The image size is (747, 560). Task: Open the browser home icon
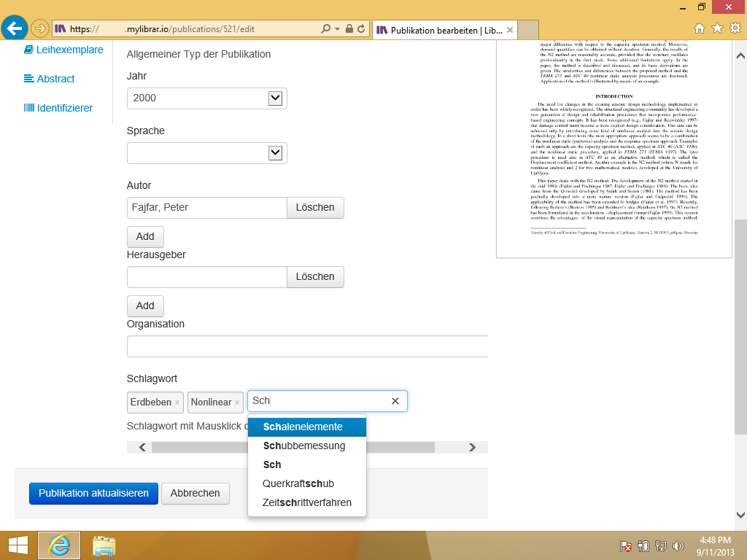pyautogui.click(x=700, y=28)
